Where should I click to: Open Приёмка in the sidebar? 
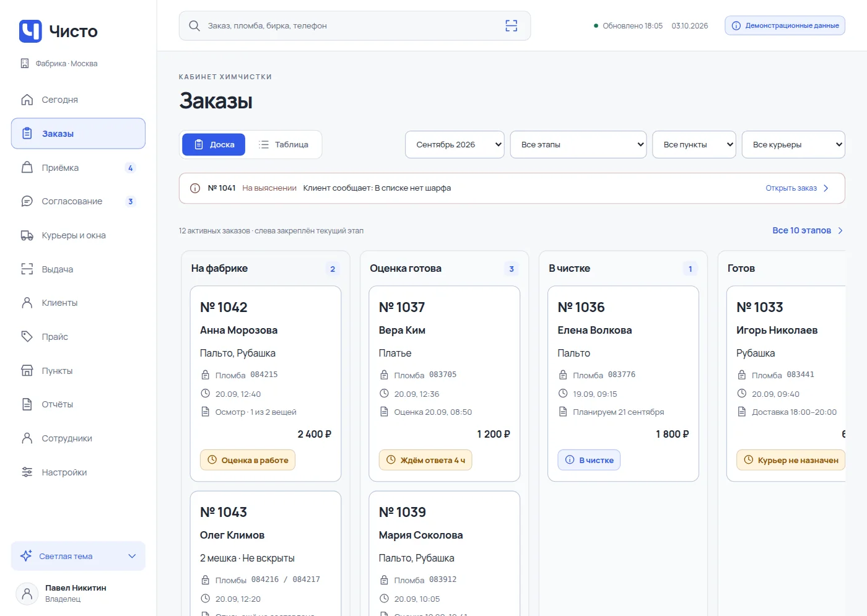[x=78, y=168]
